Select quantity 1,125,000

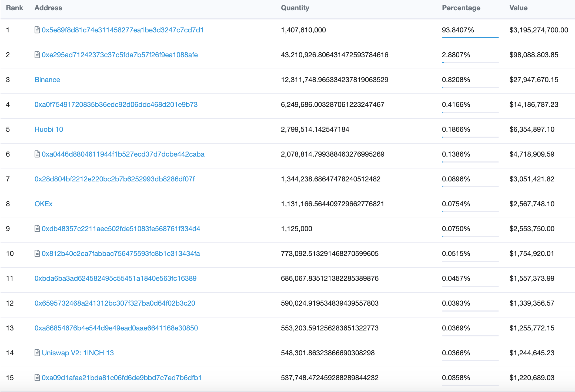pos(297,229)
